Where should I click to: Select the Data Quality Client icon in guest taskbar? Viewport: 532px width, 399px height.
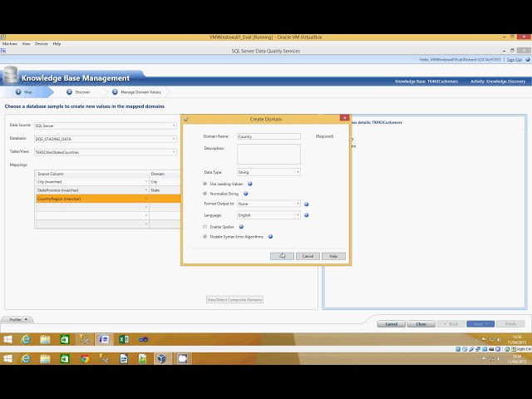click(x=104, y=339)
